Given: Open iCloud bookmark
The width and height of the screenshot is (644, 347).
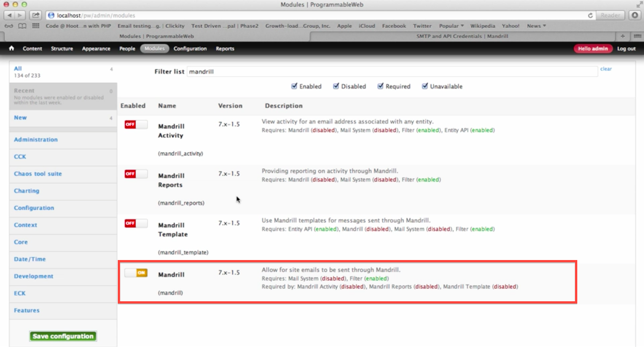Looking at the screenshot, I should (367, 26).
